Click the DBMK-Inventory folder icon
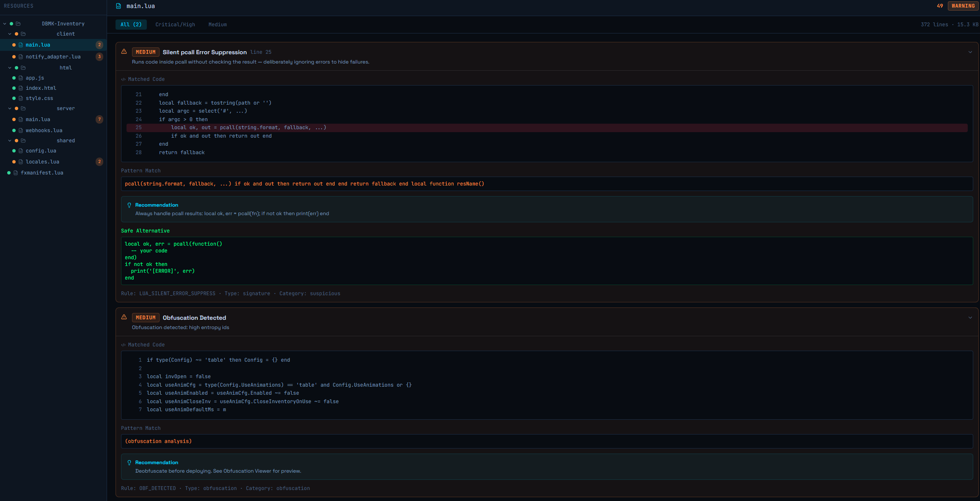980x501 pixels. pos(18,24)
